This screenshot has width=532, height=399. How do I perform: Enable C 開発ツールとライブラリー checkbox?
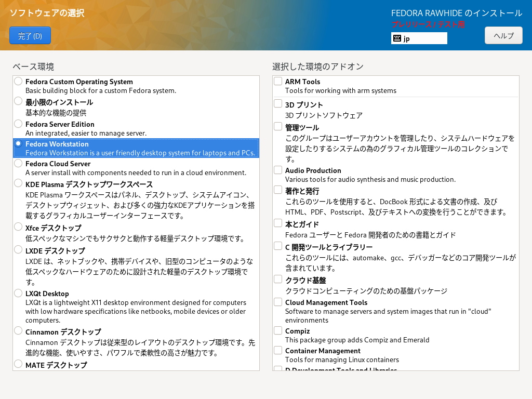coord(278,246)
